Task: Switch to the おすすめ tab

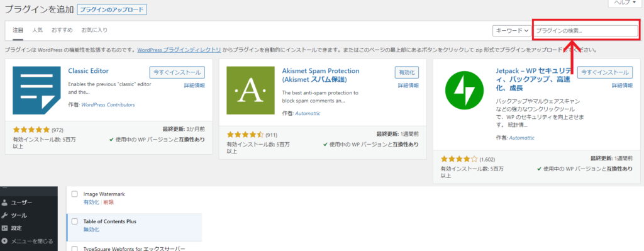Action: point(62,30)
